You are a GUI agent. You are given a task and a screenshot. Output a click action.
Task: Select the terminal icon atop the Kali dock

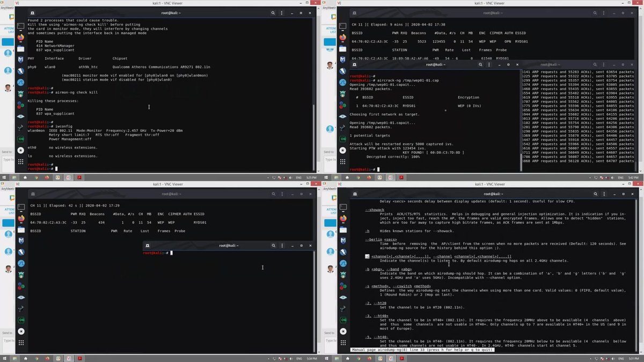(x=20, y=25)
